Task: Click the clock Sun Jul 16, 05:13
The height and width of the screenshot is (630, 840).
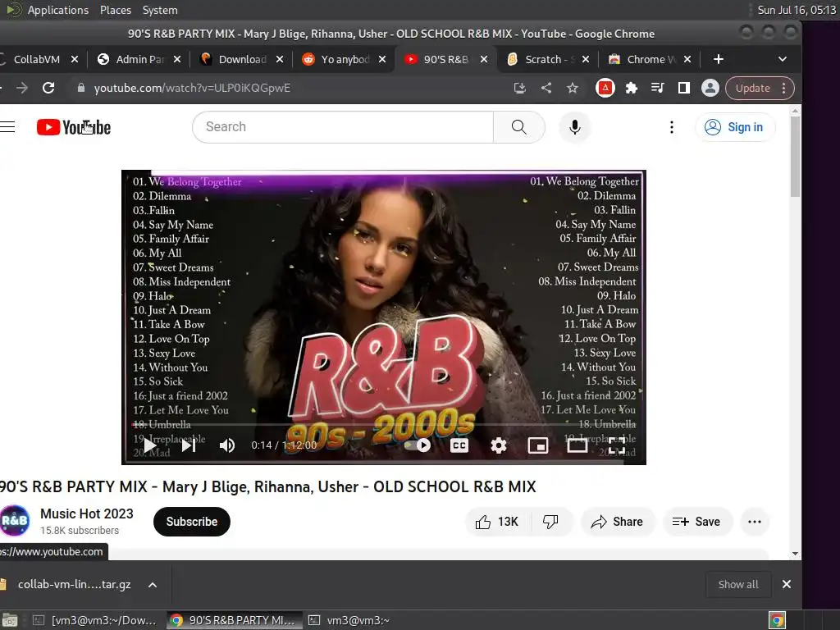Action: (x=796, y=10)
